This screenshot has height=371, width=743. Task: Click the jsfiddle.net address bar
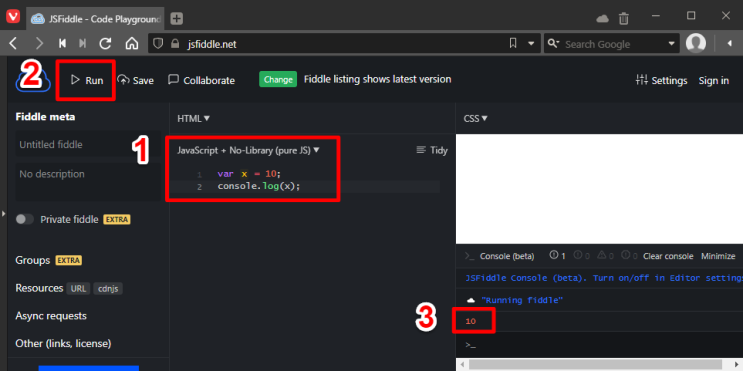coord(343,44)
